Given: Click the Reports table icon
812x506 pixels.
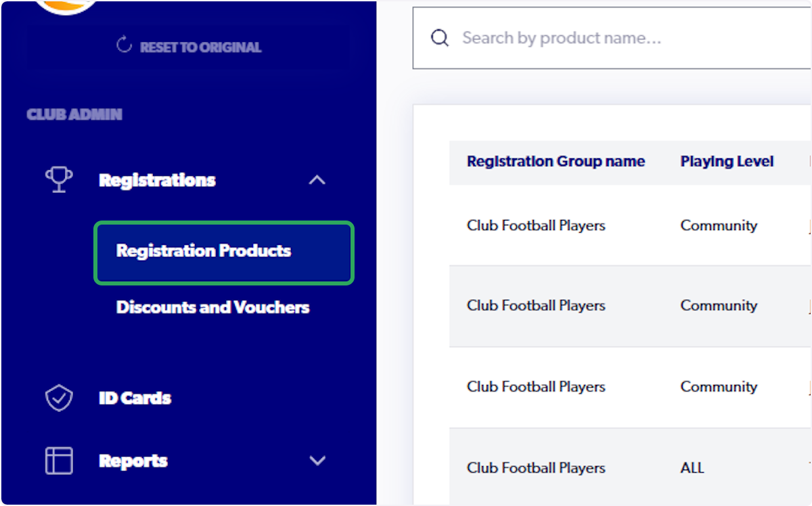Looking at the screenshot, I should pyautogui.click(x=59, y=461).
